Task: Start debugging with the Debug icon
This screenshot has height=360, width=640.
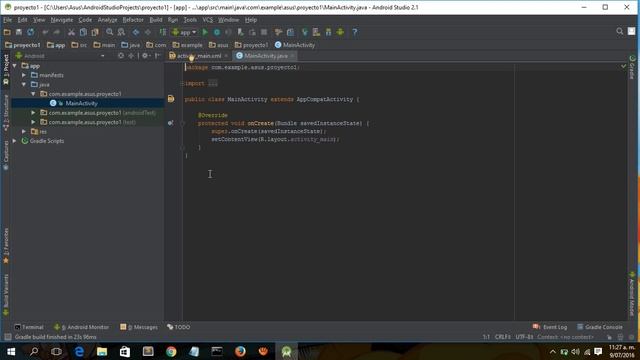Action: [x=217, y=32]
